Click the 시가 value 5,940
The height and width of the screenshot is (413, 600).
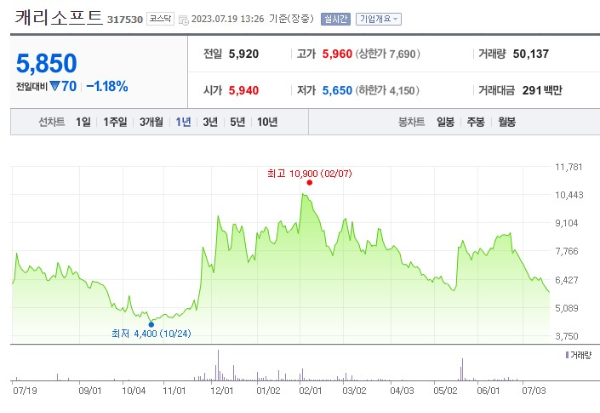244,91
